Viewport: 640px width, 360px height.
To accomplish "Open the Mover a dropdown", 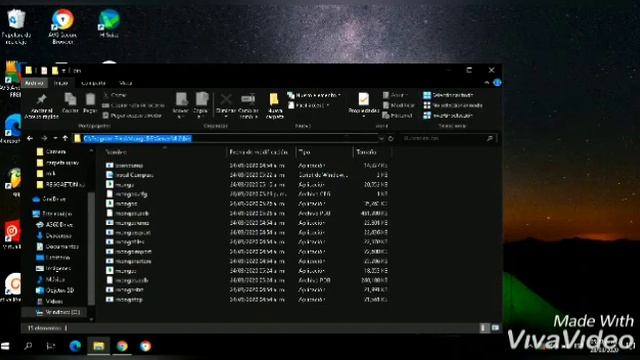I will click(x=181, y=106).
